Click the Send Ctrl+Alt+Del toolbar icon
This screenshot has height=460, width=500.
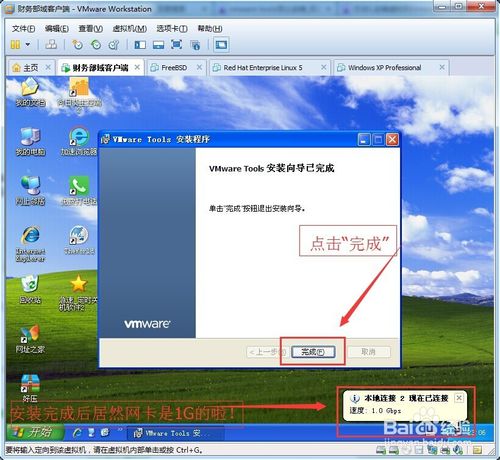pos(51,44)
